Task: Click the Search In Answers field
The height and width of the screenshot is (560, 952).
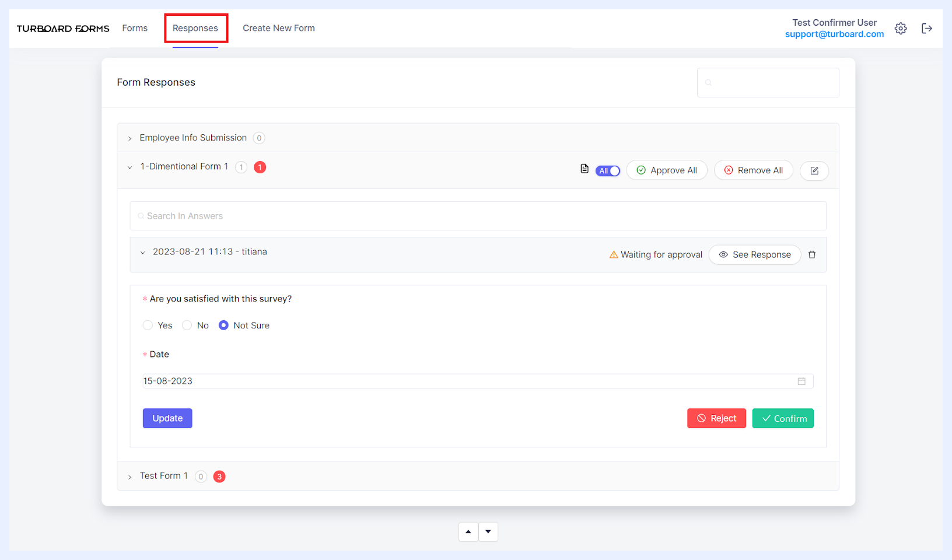Action: (x=478, y=216)
